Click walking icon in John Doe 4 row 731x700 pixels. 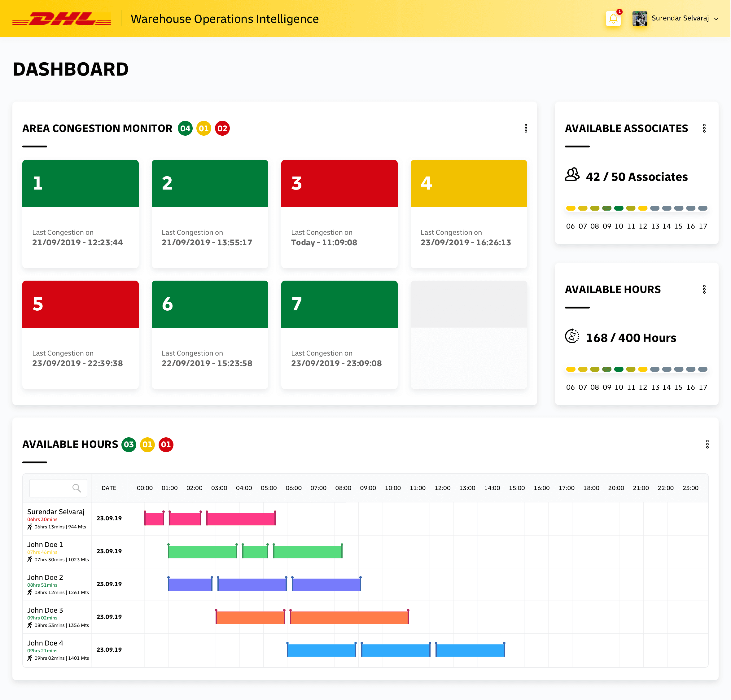click(30, 658)
